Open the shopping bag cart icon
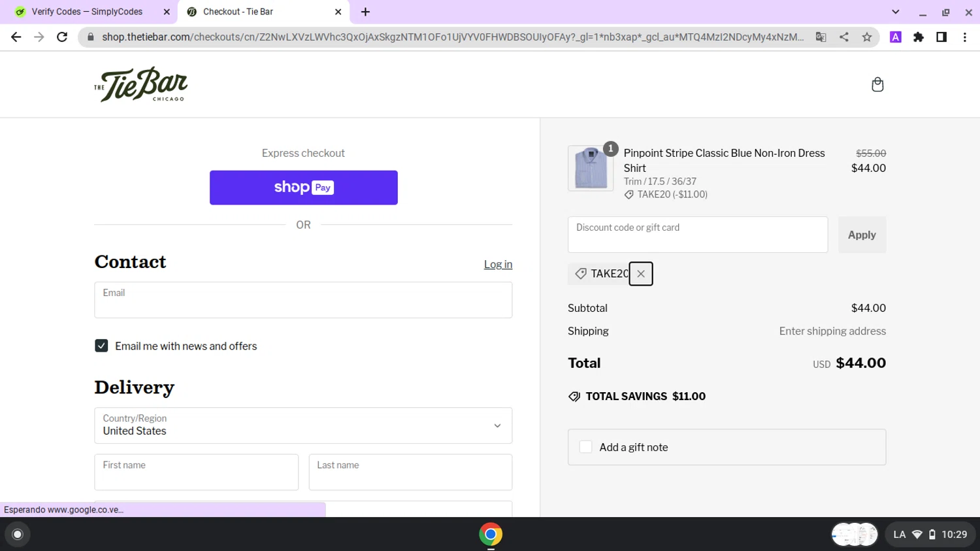The image size is (980, 551). (877, 84)
